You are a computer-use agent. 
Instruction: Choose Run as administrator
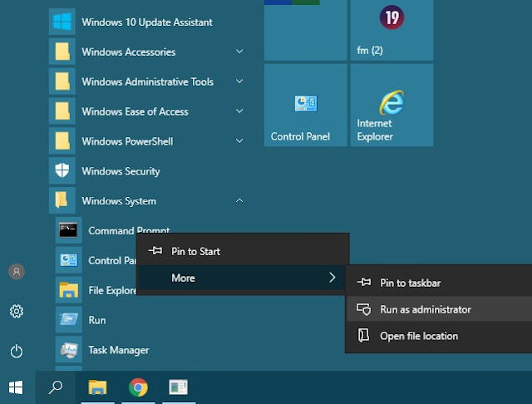(x=439, y=309)
